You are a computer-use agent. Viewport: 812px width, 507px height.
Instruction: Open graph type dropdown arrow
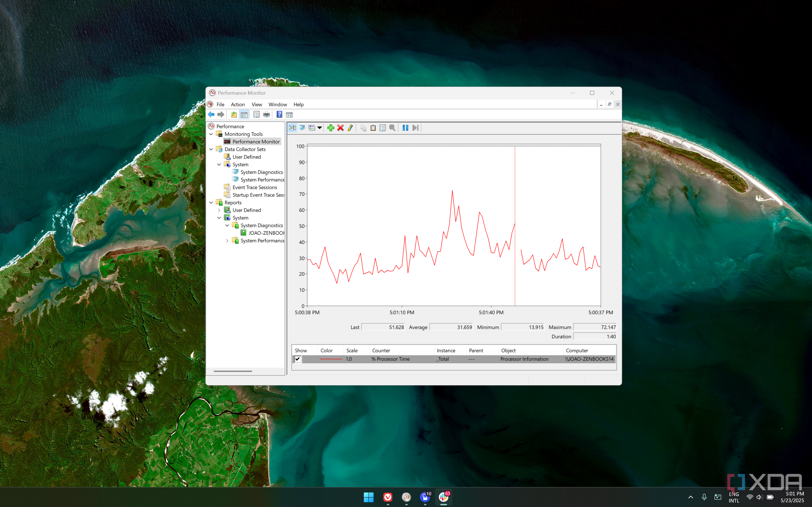[x=320, y=128]
